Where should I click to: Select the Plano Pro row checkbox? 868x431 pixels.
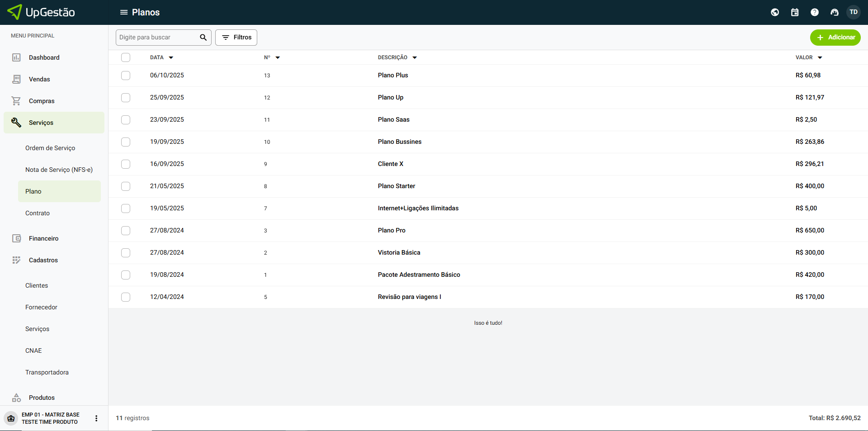[x=126, y=231]
